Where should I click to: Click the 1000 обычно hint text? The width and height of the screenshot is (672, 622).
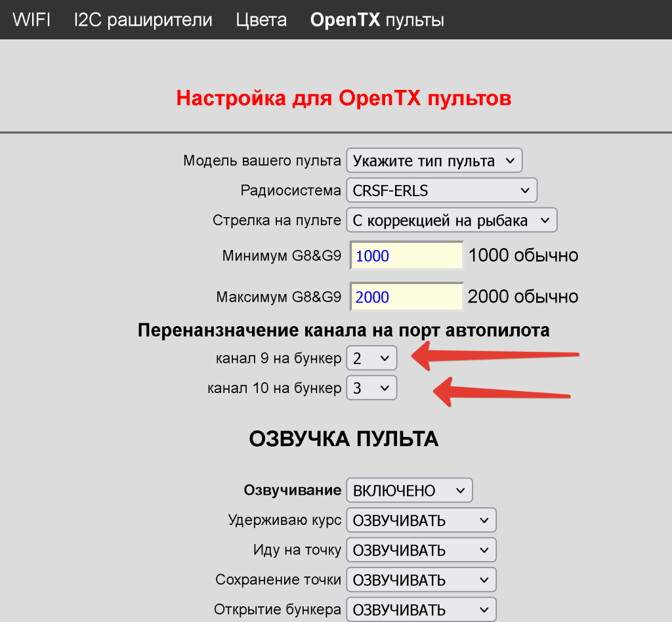[523, 255]
